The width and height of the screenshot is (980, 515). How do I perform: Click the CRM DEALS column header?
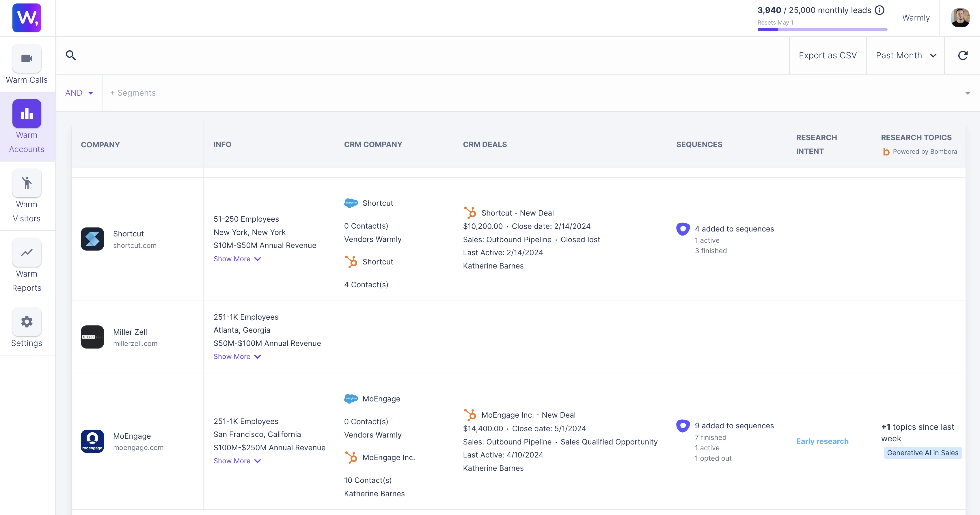pos(485,145)
